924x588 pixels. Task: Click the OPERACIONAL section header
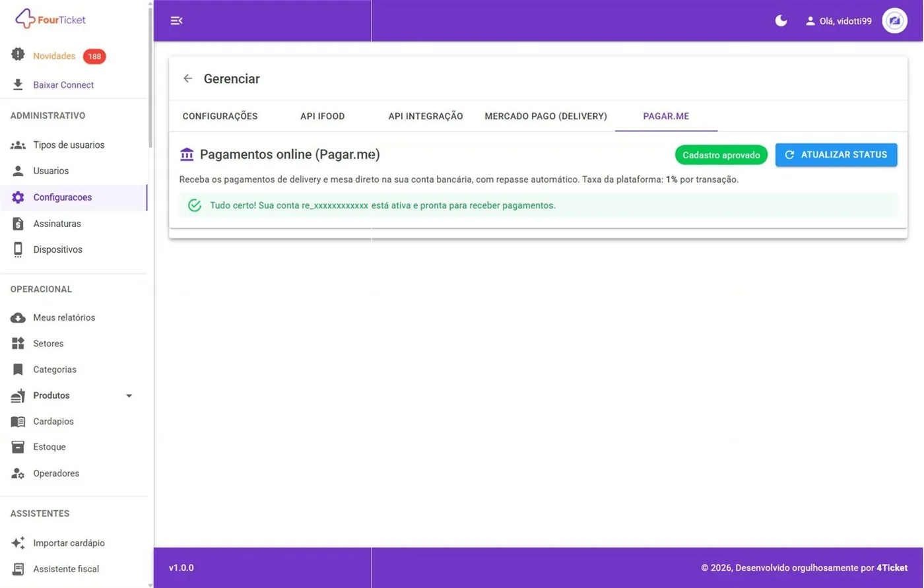point(41,289)
